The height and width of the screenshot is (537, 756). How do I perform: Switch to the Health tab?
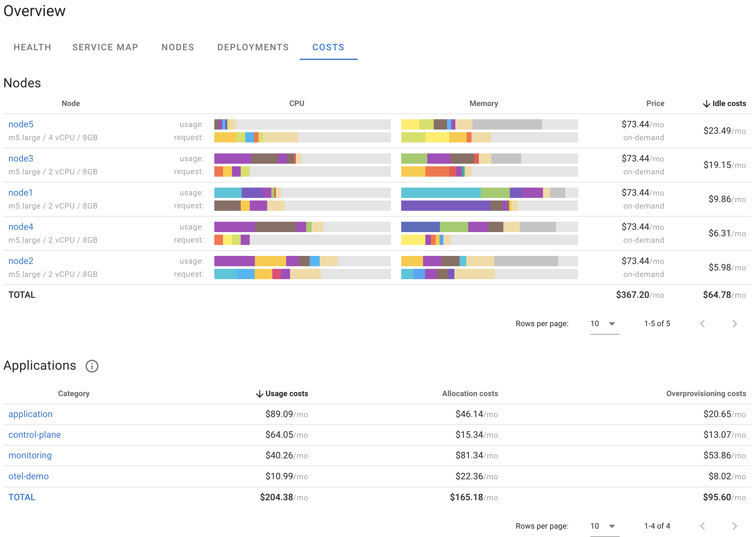33,47
